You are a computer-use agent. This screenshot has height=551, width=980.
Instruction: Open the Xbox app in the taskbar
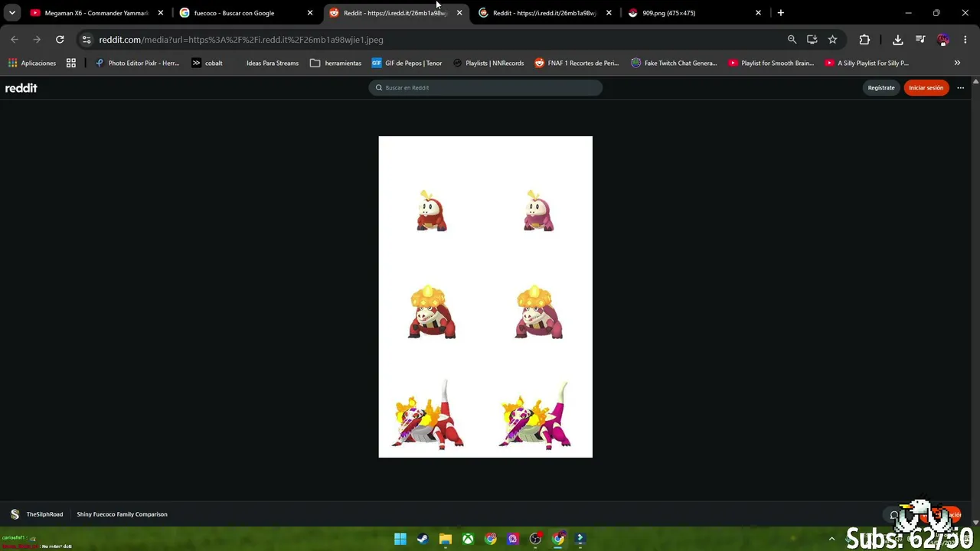point(468,539)
